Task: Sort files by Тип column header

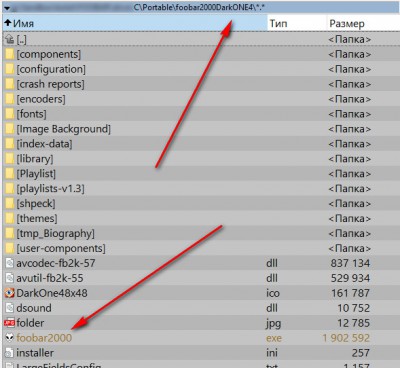Action: click(297, 23)
